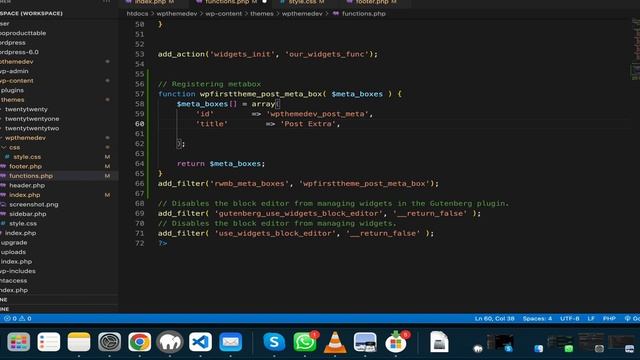This screenshot has height=360, width=640.
Task: Expand the twentytwentytwo theme folder
Action: pos(32,128)
